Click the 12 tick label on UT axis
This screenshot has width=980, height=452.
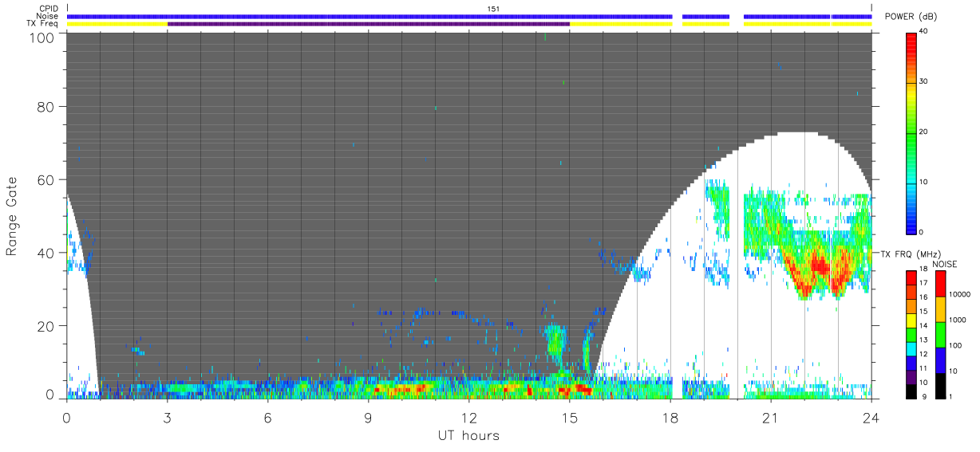pyautogui.click(x=468, y=417)
